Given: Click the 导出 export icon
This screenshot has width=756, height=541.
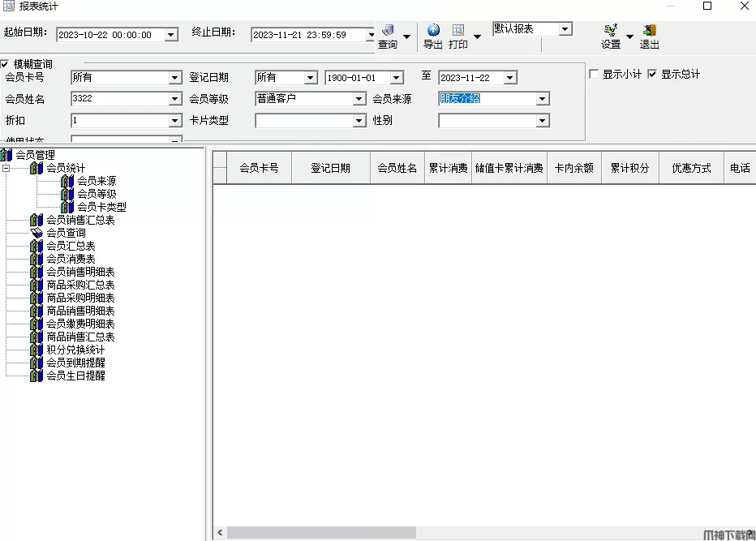Looking at the screenshot, I should coord(433,31).
